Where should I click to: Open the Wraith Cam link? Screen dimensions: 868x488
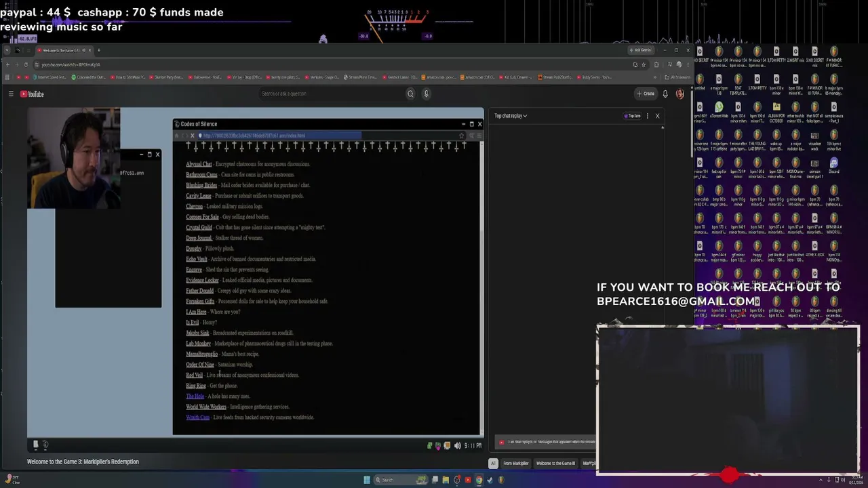197,418
